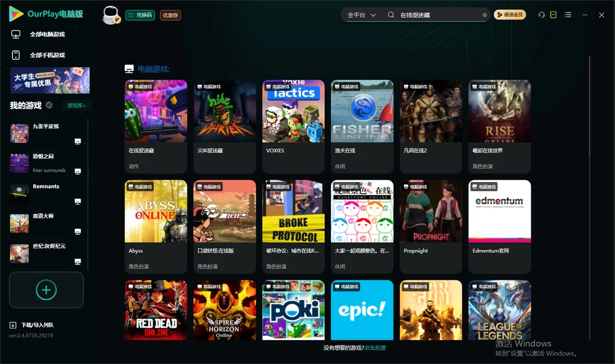
Task: Open the Red Dead Online game card
Action: (x=156, y=310)
